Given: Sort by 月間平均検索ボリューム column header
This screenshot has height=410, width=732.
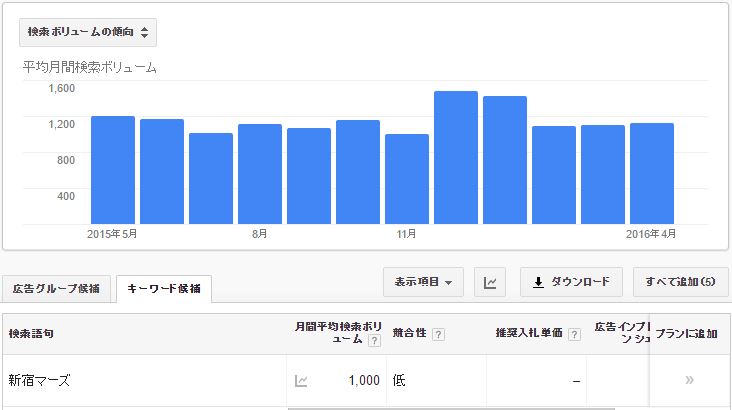Looking at the screenshot, I should coord(338,332).
